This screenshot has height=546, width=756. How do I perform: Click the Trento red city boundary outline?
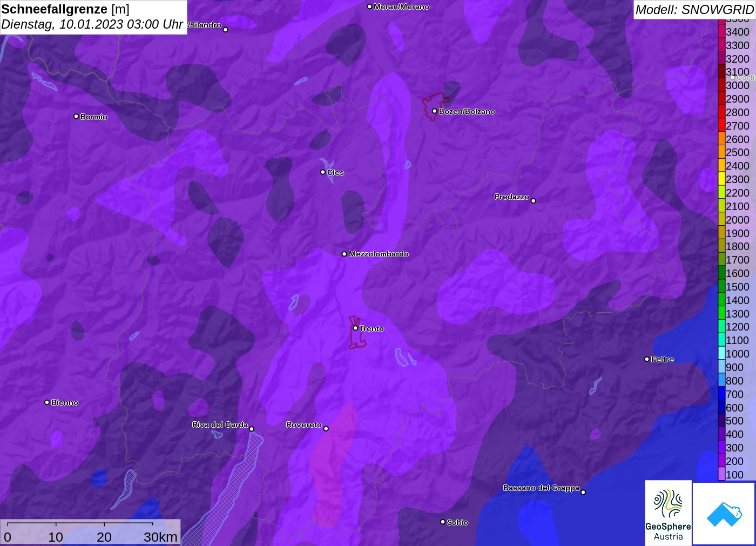[x=356, y=333]
